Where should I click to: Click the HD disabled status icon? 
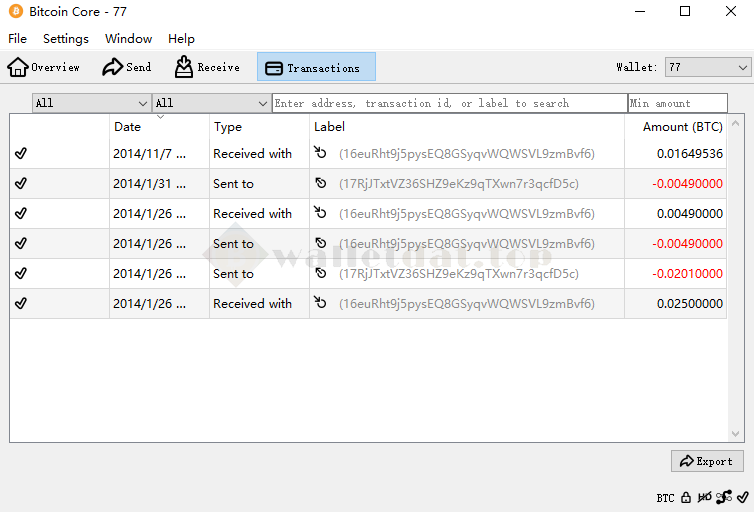pyautogui.click(x=704, y=497)
